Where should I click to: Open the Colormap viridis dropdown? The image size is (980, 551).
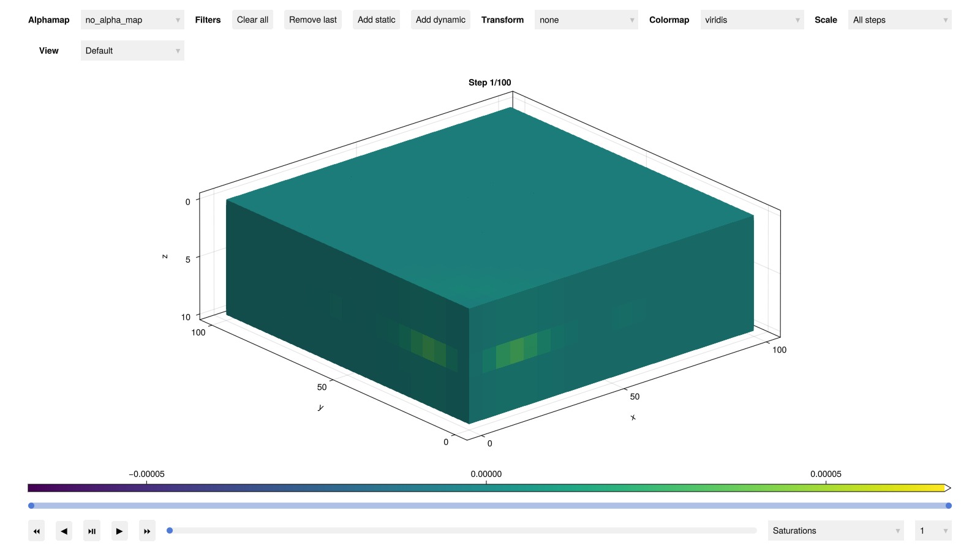pos(752,20)
